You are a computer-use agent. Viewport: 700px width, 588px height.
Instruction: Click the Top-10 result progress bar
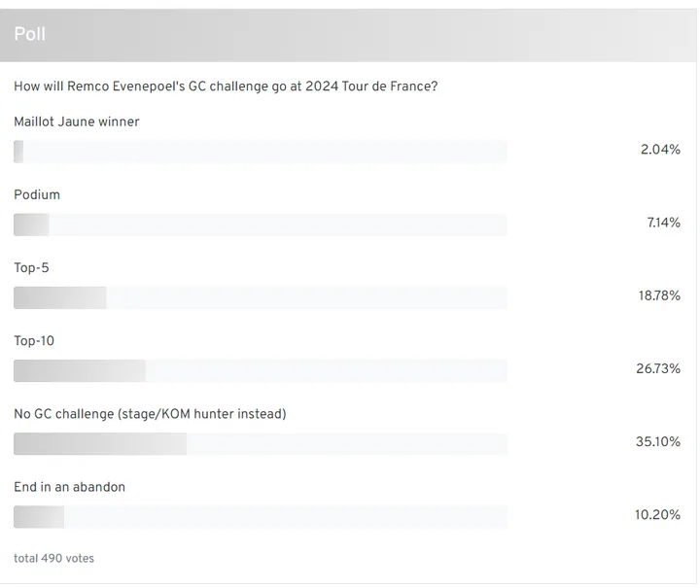click(261, 370)
